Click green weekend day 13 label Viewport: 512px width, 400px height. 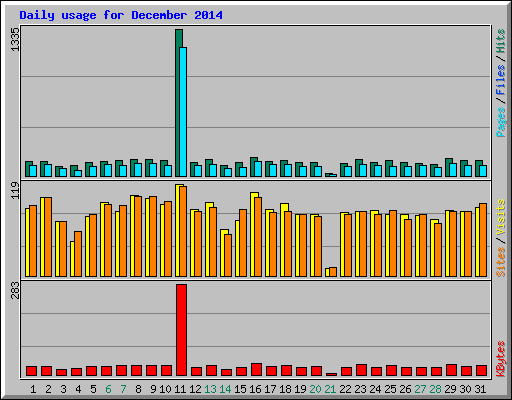pyautogui.click(x=210, y=389)
